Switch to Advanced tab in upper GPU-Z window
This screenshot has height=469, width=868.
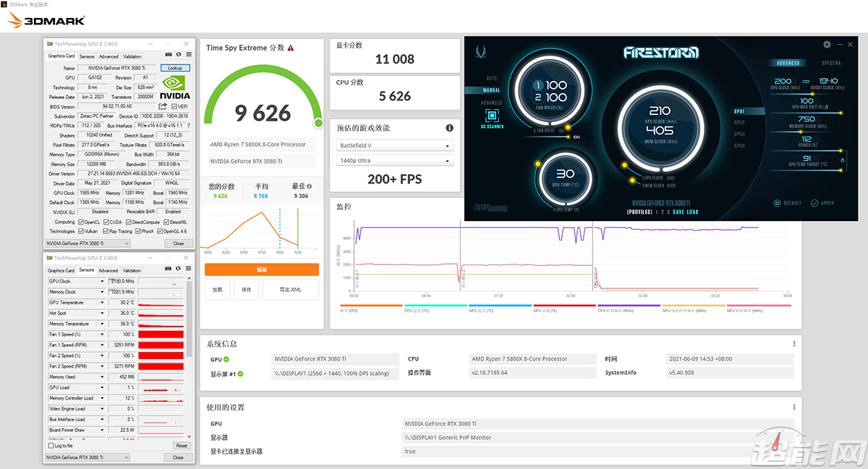(109, 56)
